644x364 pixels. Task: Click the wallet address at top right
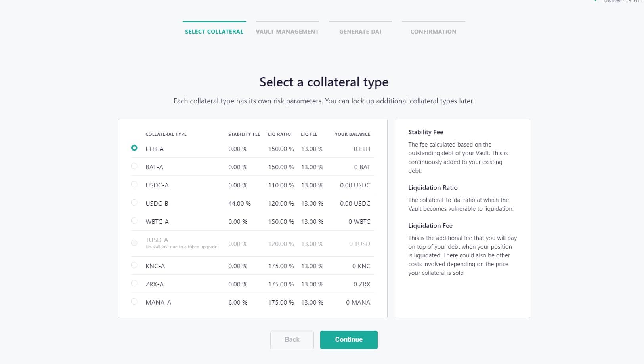623,2
